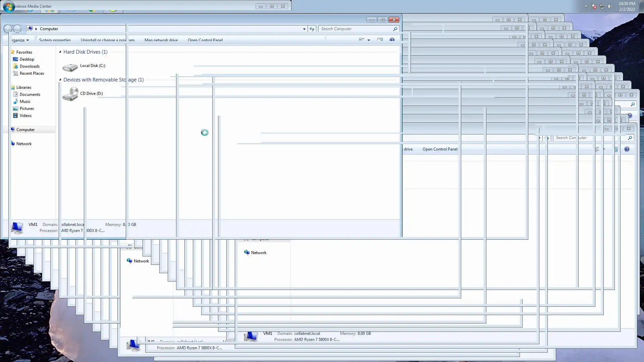Open Local Disk (C:) drive icon
Viewport: 644px width, 362px height.
pyautogui.click(x=70, y=67)
